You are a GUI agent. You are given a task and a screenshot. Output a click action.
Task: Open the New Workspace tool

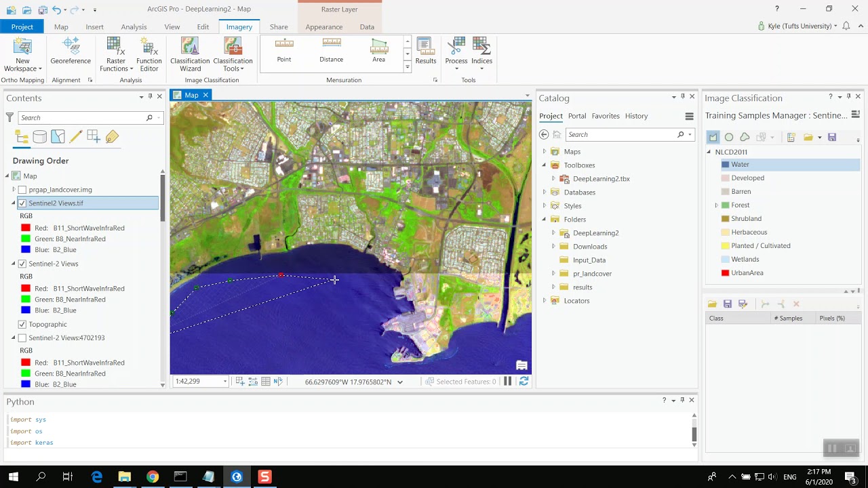[x=22, y=55]
